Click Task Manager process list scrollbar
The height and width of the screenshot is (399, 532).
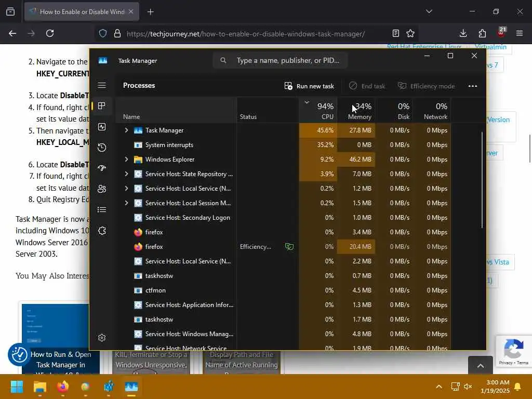pyautogui.click(x=482, y=180)
